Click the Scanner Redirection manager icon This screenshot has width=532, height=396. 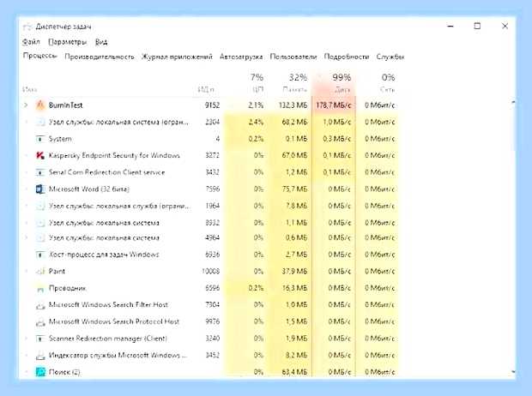pyautogui.click(x=40, y=339)
